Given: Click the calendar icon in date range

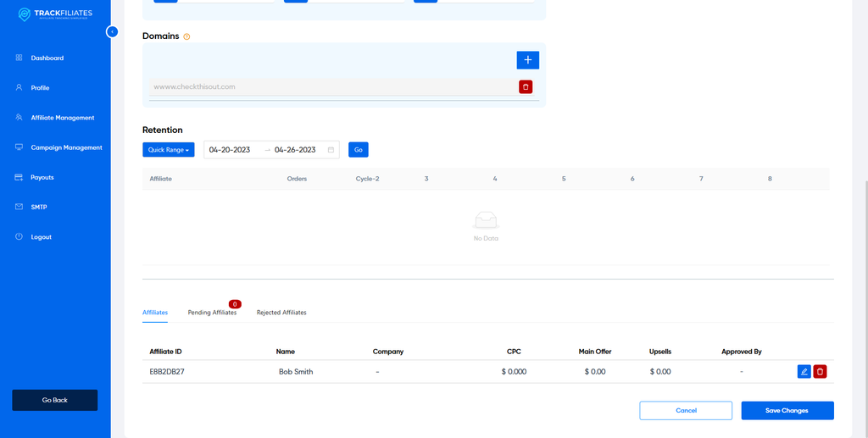Looking at the screenshot, I should coord(331,150).
